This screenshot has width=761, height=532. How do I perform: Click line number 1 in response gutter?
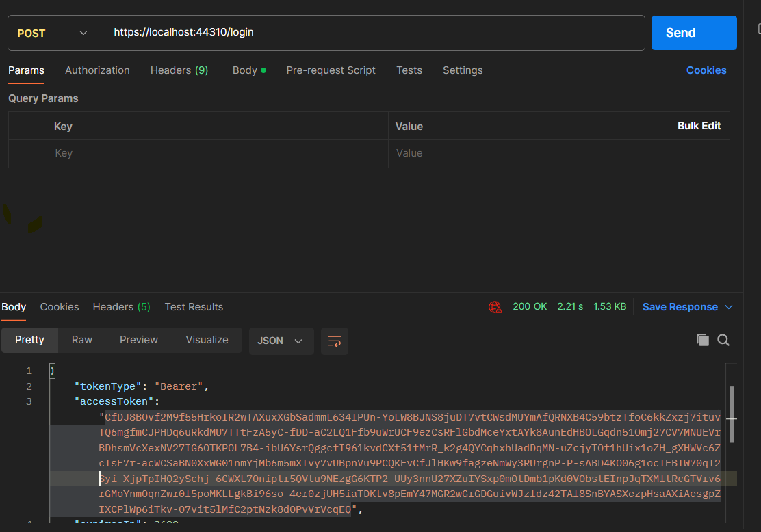click(x=29, y=371)
